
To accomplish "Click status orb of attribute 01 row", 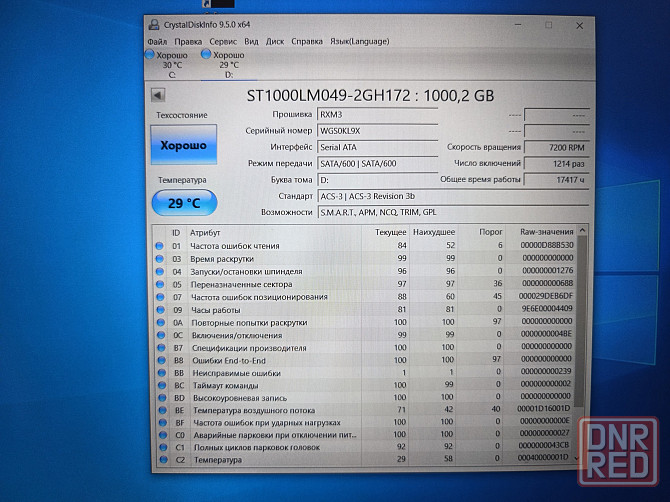I will [159, 246].
